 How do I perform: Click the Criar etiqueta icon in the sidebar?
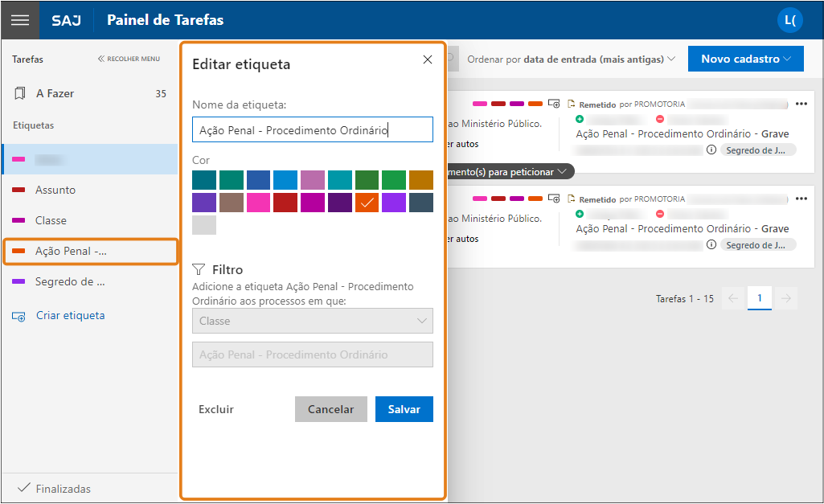click(x=19, y=316)
